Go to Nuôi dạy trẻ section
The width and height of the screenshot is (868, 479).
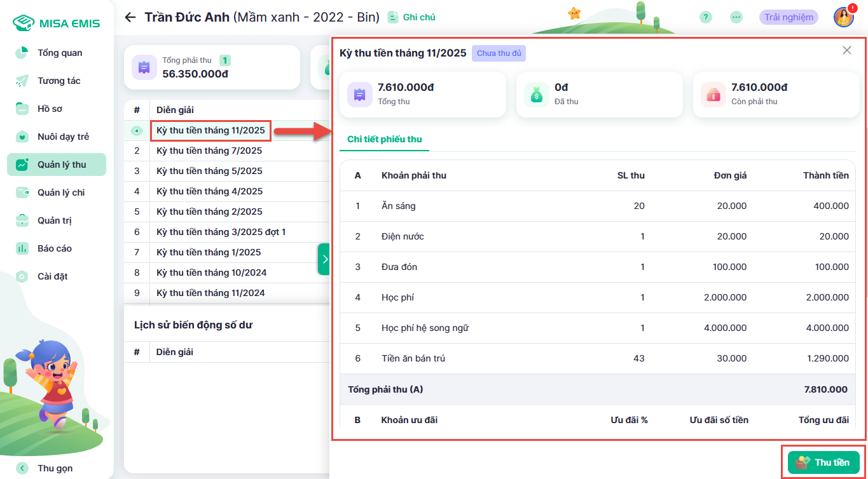[63, 137]
